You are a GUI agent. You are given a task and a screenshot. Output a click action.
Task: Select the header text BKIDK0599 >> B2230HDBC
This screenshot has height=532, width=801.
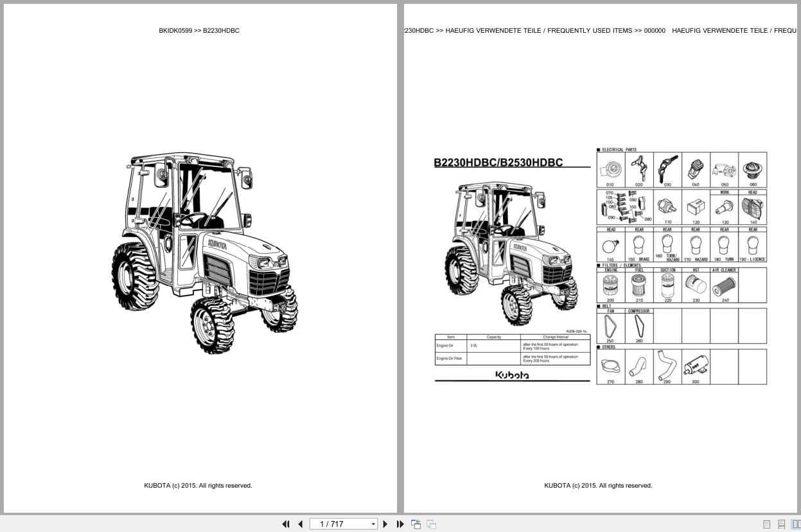(x=199, y=30)
